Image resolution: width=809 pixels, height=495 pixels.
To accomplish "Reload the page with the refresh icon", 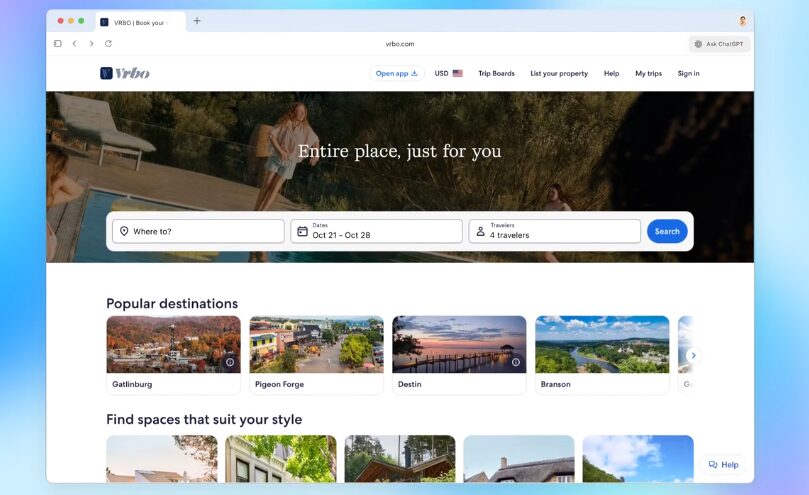I will [x=108, y=43].
